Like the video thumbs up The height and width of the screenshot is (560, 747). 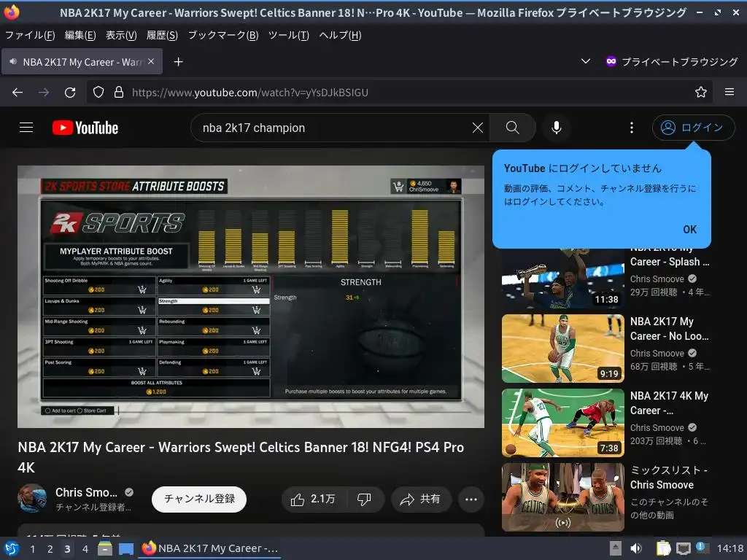pos(313,499)
